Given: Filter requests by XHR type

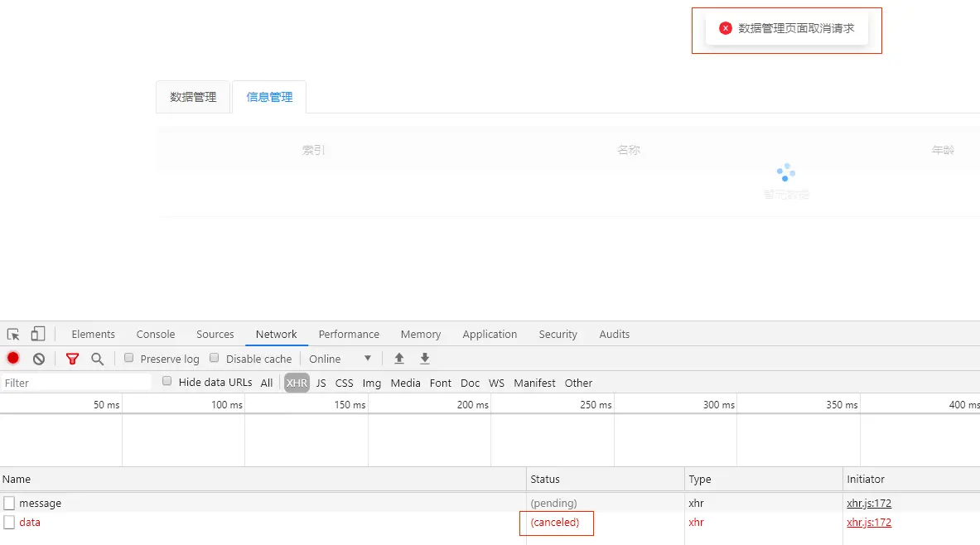Looking at the screenshot, I should coord(297,383).
